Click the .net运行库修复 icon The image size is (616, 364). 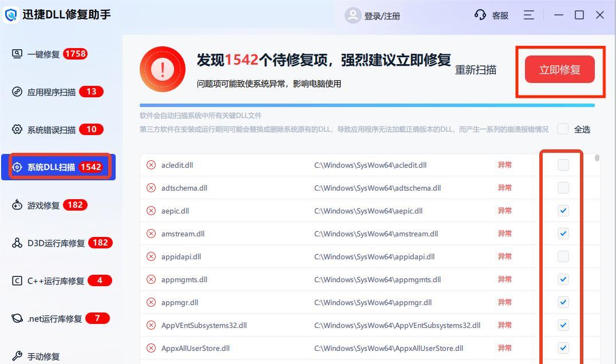tap(17, 318)
